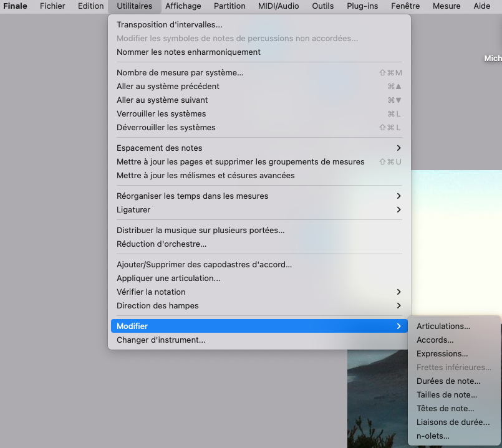502x448 pixels.
Task: Choose Nombre de mesure par système
Action: tap(180, 73)
